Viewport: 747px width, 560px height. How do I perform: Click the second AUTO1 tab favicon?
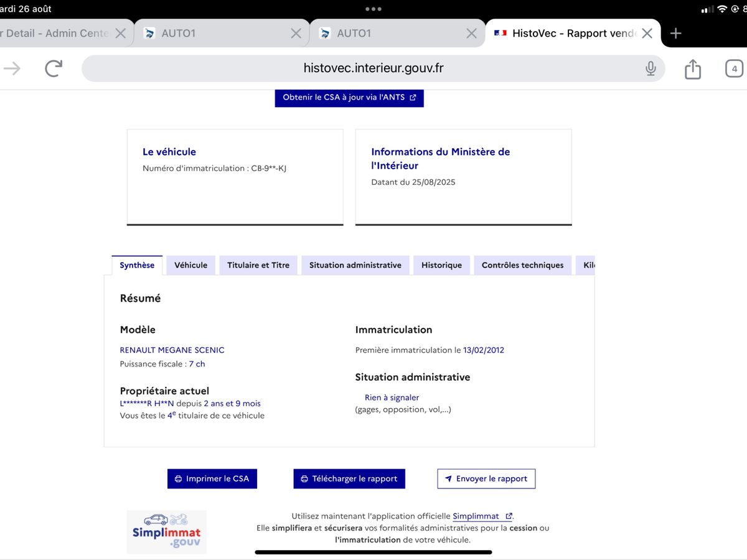point(325,34)
